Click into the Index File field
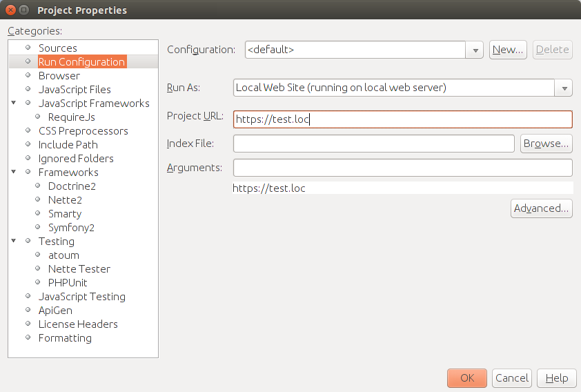This screenshot has height=392, width=581. [x=374, y=144]
